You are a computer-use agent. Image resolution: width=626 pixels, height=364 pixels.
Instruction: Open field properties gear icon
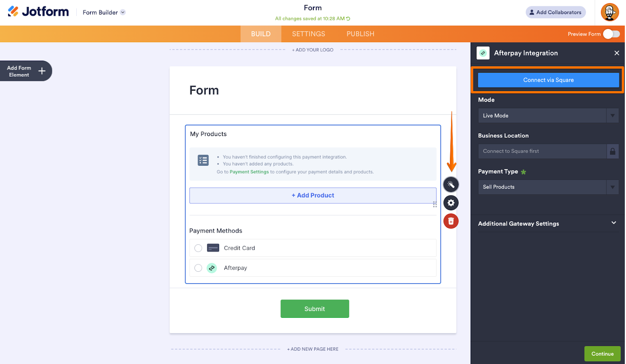pos(452,203)
